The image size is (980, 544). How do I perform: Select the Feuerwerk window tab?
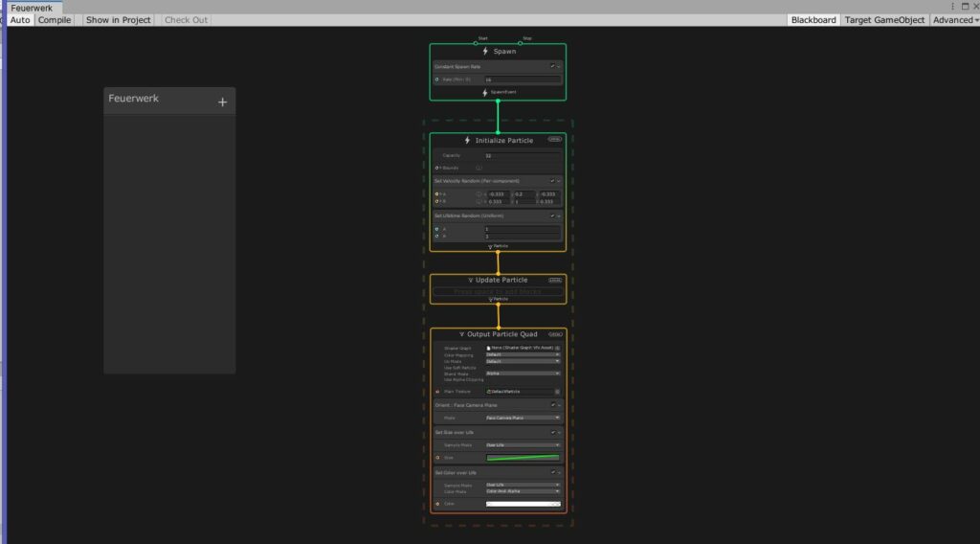point(31,8)
